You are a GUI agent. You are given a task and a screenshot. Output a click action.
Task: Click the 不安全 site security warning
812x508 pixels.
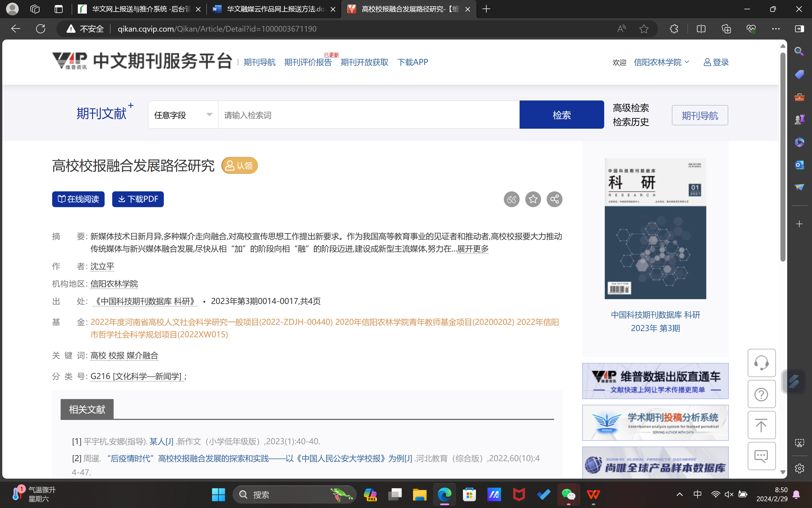(x=85, y=29)
